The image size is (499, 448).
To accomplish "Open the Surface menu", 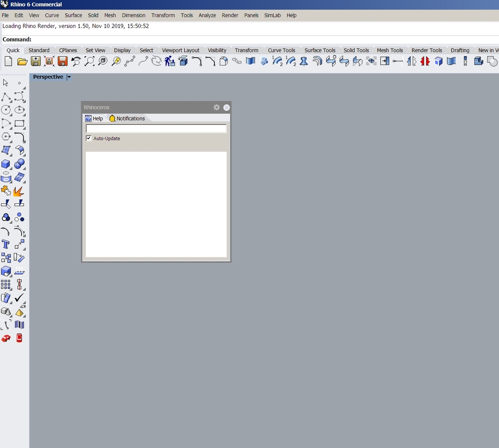I will coord(73,15).
